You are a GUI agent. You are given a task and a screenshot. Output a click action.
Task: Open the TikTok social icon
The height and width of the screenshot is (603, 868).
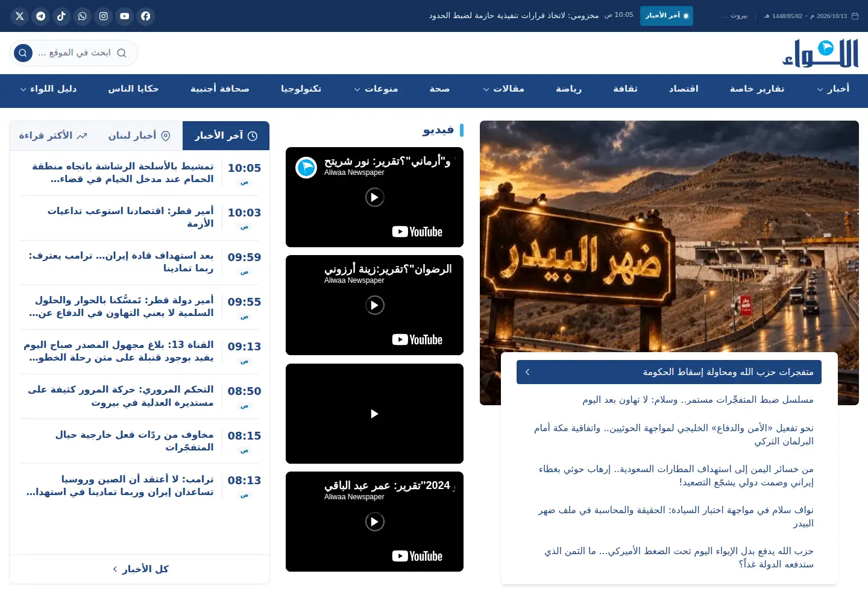click(x=61, y=16)
